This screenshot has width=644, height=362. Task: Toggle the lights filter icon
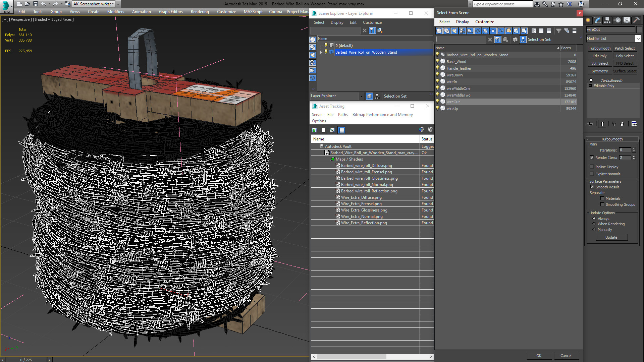pyautogui.click(x=454, y=31)
